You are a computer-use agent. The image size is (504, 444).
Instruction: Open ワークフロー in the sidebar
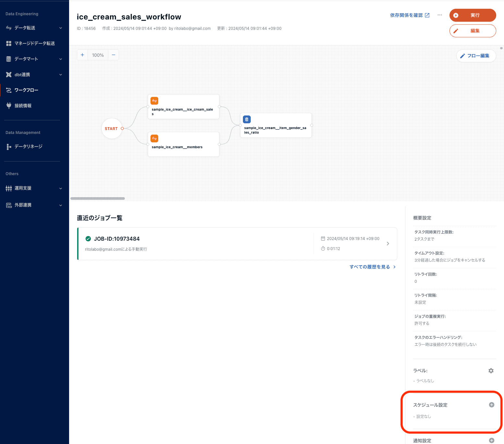pyautogui.click(x=26, y=90)
